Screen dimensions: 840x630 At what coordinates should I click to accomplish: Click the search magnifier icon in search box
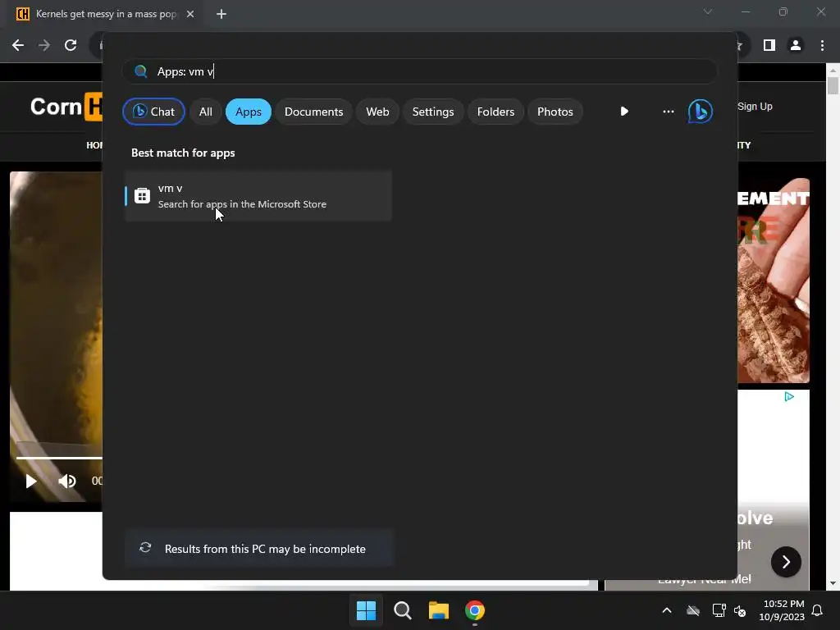(x=140, y=71)
